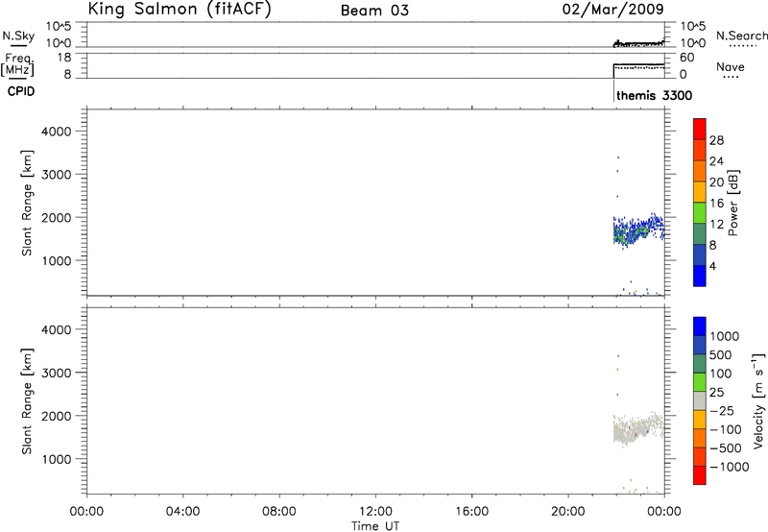
Task: Click the date '02/Mar/2009'
Action: pos(612,10)
